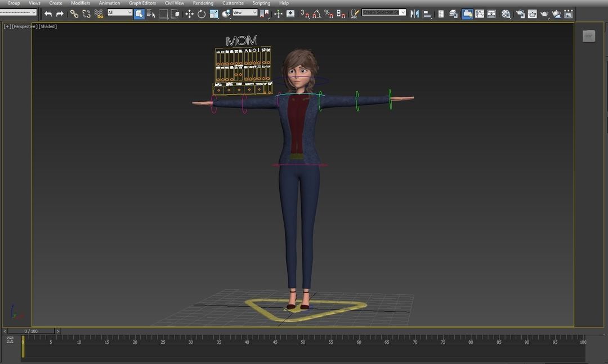Open the Animation menu
The height and width of the screenshot is (364, 608).
pyautogui.click(x=109, y=3)
